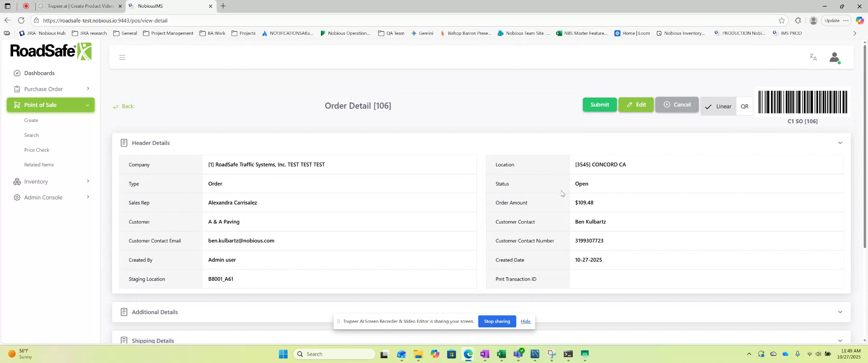Viewport: 868px width, 363px height.
Task: Expand the Purchase Order menu arrow
Action: click(x=88, y=88)
